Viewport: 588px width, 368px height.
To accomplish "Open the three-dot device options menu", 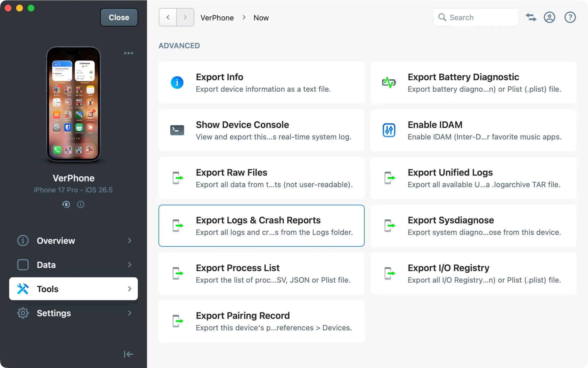I will (x=128, y=53).
